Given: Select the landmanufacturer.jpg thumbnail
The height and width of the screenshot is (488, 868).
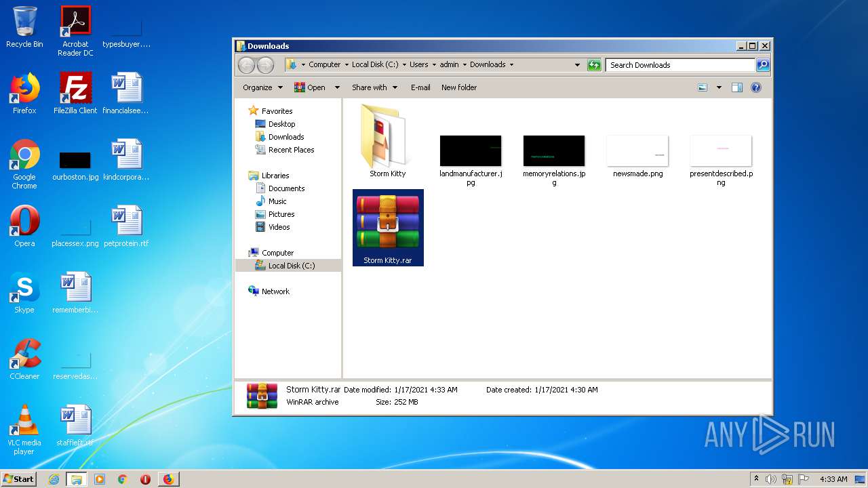Looking at the screenshot, I should click(x=471, y=159).
